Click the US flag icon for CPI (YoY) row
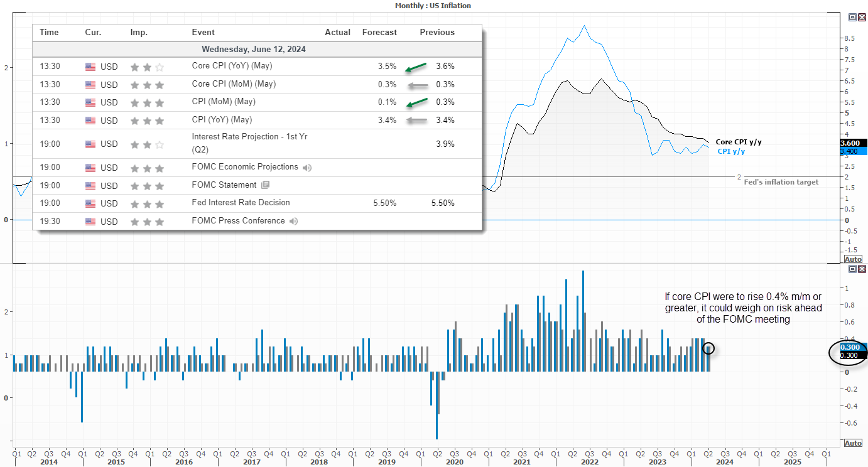This screenshot has width=868, height=467. click(90, 121)
